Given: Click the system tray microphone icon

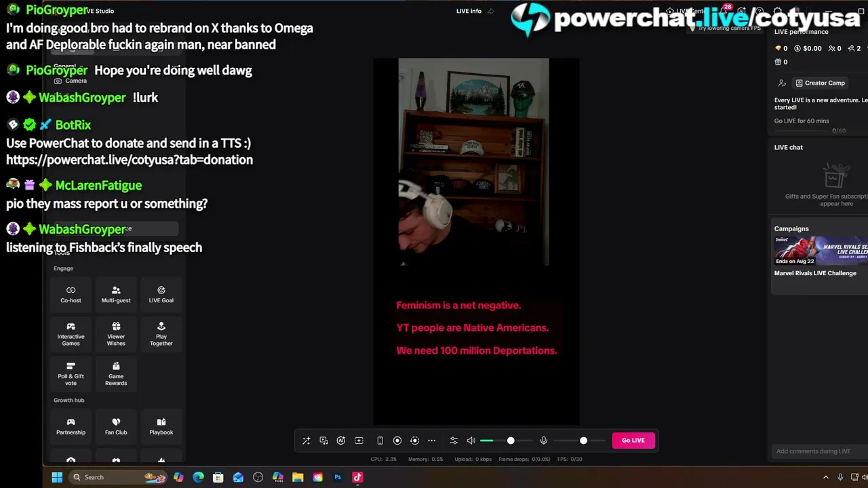Looking at the screenshot, I should (840, 477).
